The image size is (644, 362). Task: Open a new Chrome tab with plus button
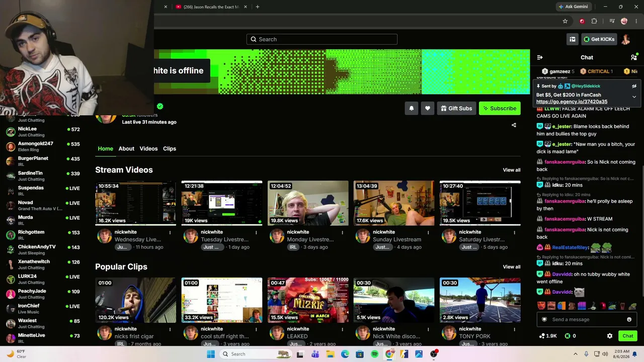[x=258, y=7]
